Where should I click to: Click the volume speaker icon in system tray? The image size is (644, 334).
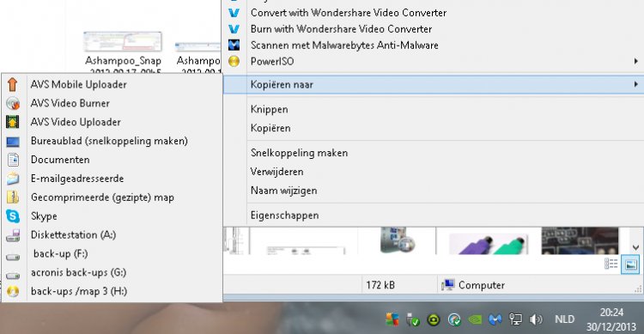(536, 319)
